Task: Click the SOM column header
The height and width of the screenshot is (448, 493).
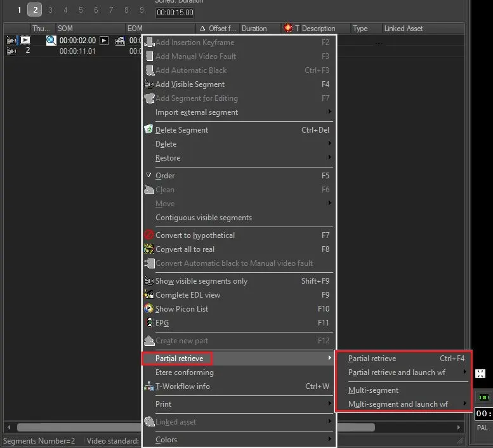Action: point(65,29)
